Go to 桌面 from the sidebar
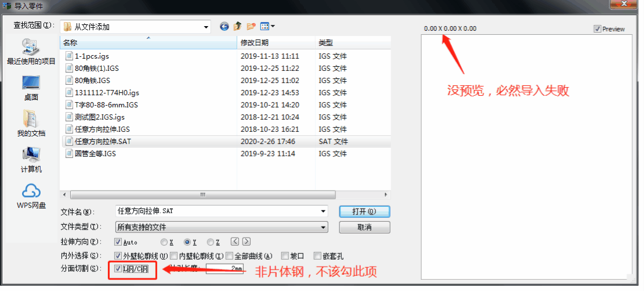644x291 pixels. (x=31, y=88)
